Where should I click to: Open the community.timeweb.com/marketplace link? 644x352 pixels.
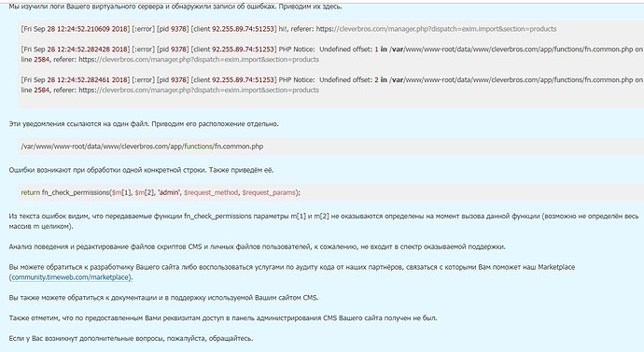coord(71,277)
